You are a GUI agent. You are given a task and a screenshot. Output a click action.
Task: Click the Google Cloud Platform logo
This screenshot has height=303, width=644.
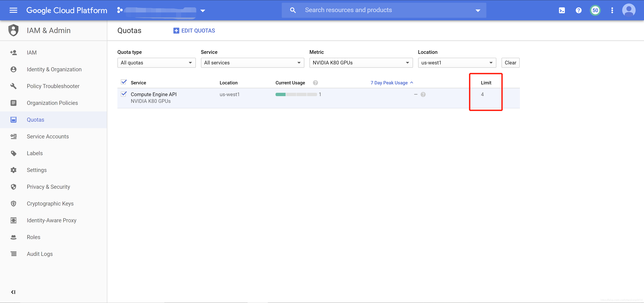coord(67,10)
